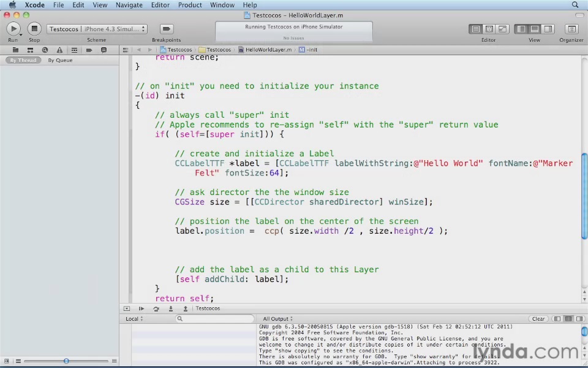588x368 pixels.
Task: Open the Local variables scope dropdown
Action: [x=134, y=319]
